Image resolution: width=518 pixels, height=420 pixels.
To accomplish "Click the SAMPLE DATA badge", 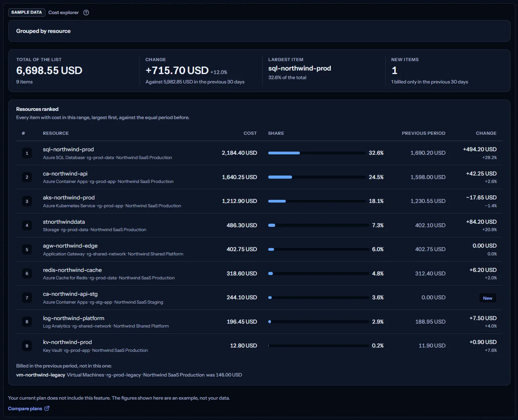I will (x=27, y=13).
